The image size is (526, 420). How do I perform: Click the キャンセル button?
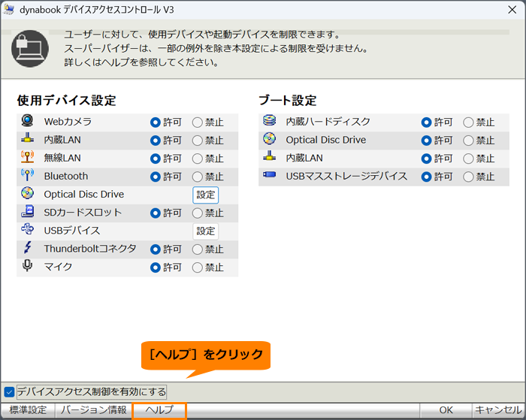pyautogui.click(x=498, y=409)
